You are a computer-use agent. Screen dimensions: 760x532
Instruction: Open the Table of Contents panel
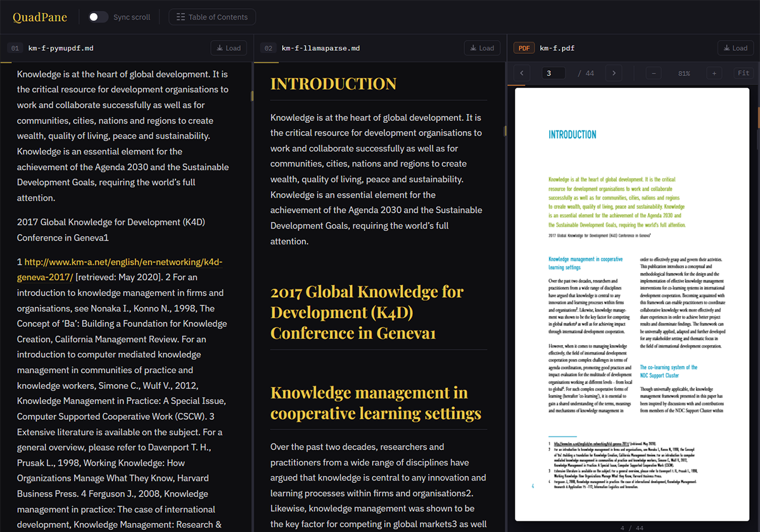click(212, 17)
